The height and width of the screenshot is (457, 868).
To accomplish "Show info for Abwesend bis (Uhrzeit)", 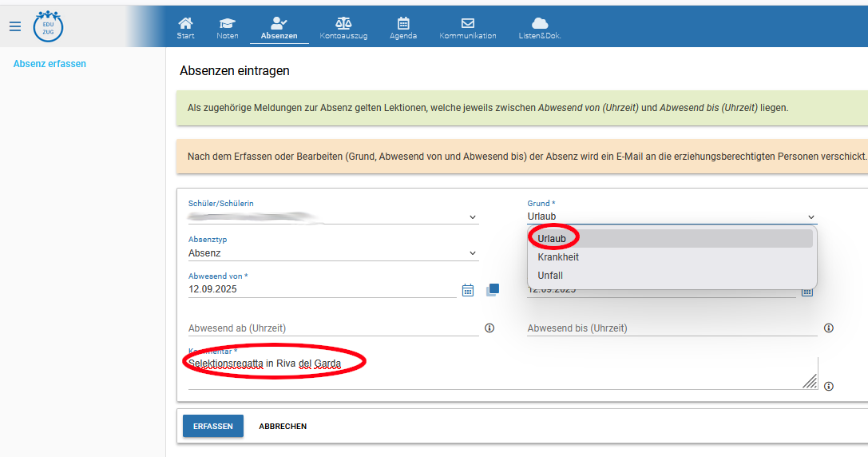I will pyautogui.click(x=829, y=328).
